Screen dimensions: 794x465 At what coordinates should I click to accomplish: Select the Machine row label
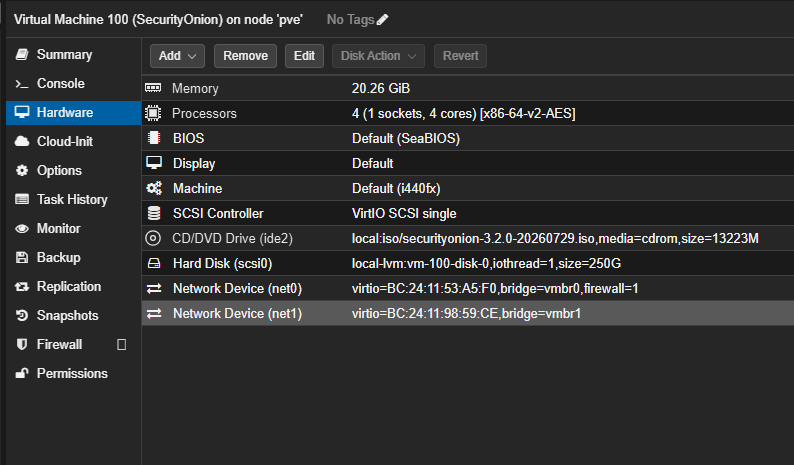click(x=197, y=188)
